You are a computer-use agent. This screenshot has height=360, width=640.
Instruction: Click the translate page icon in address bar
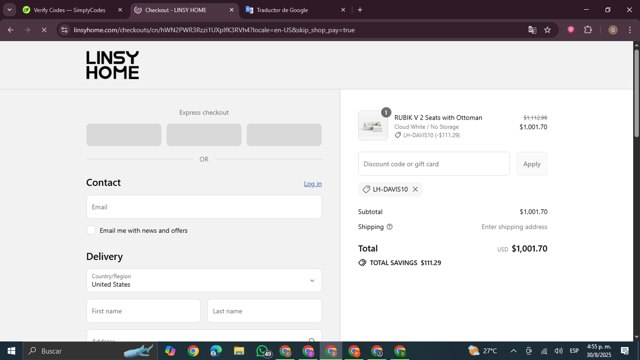pos(532,30)
